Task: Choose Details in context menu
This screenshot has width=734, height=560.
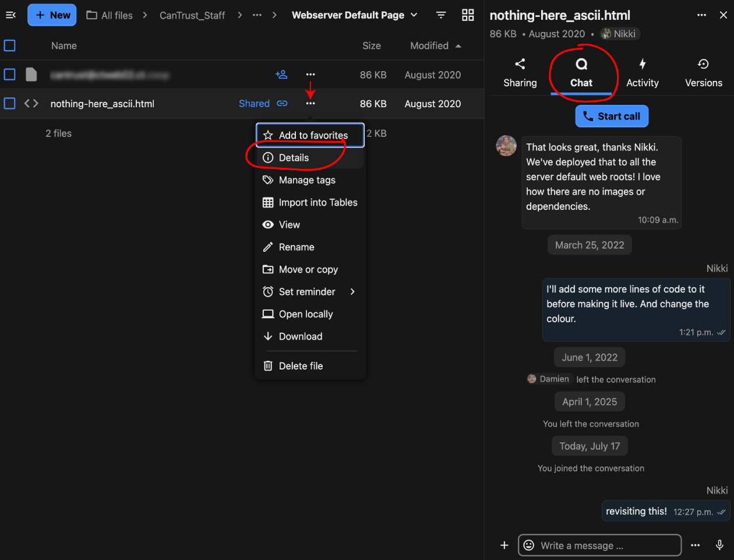Action: (x=310, y=158)
